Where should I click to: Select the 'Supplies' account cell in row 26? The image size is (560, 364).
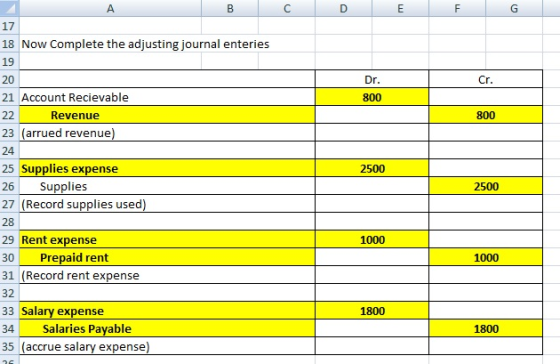coord(167,186)
